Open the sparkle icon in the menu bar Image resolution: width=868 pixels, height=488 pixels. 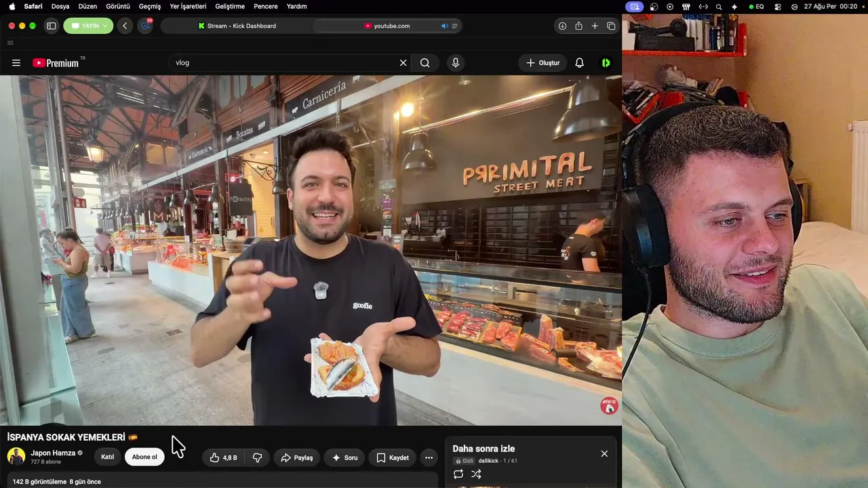click(x=734, y=7)
